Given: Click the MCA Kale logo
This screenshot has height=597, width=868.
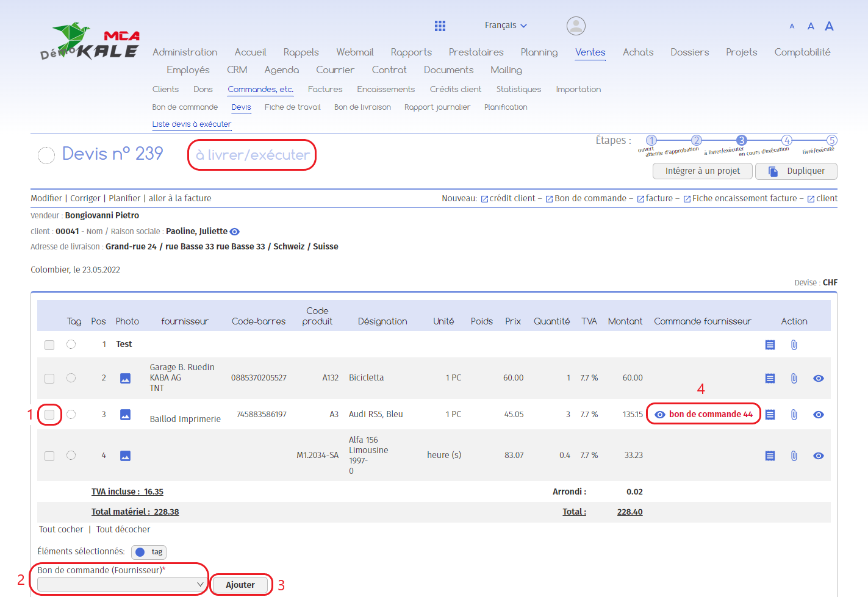Looking at the screenshot, I should click(90, 41).
